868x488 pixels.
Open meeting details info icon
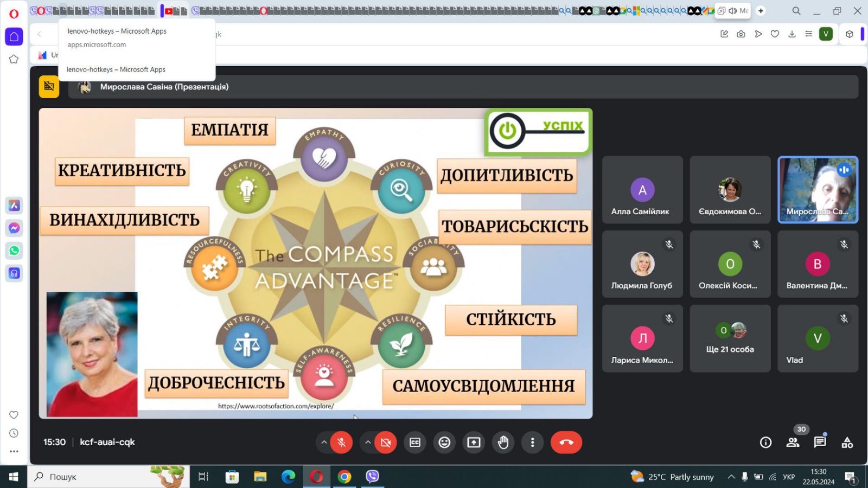pyautogui.click(x=766, y=443)
